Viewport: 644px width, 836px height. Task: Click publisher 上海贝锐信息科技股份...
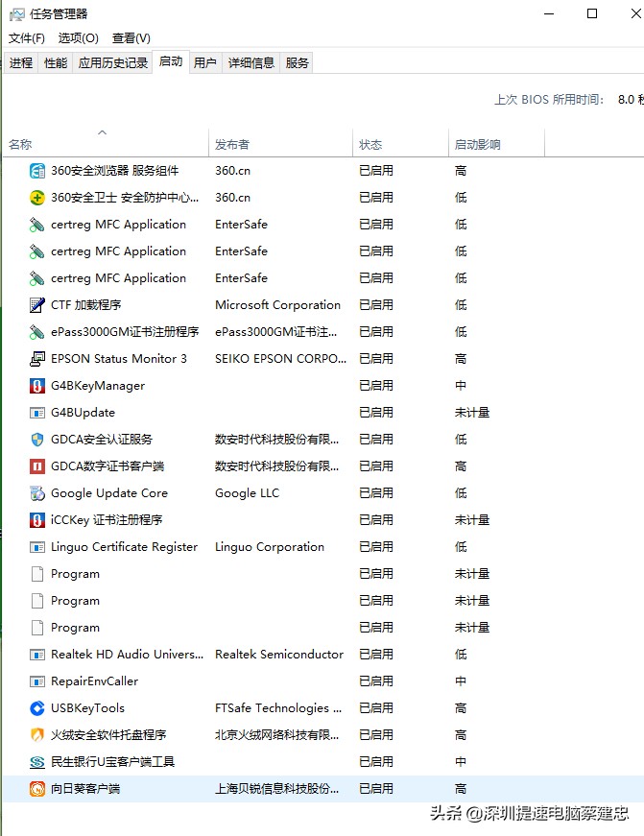[276, 789]
